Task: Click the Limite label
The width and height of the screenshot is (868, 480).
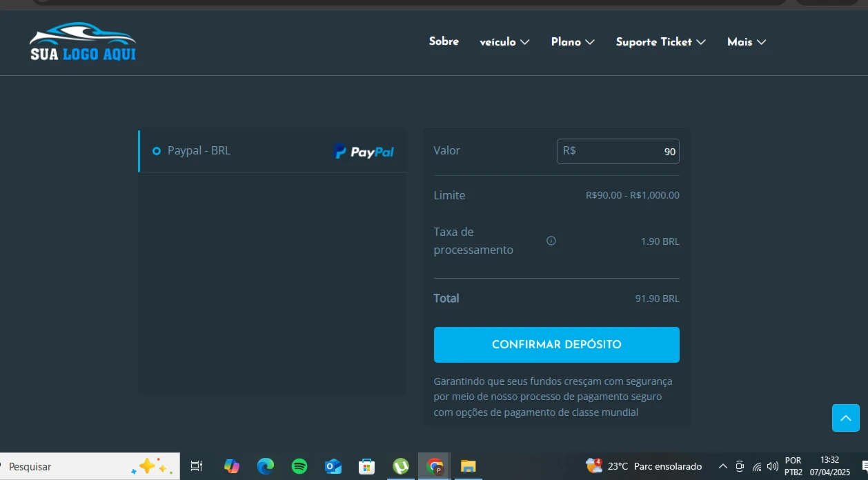Action: click(x=449, y=195)
